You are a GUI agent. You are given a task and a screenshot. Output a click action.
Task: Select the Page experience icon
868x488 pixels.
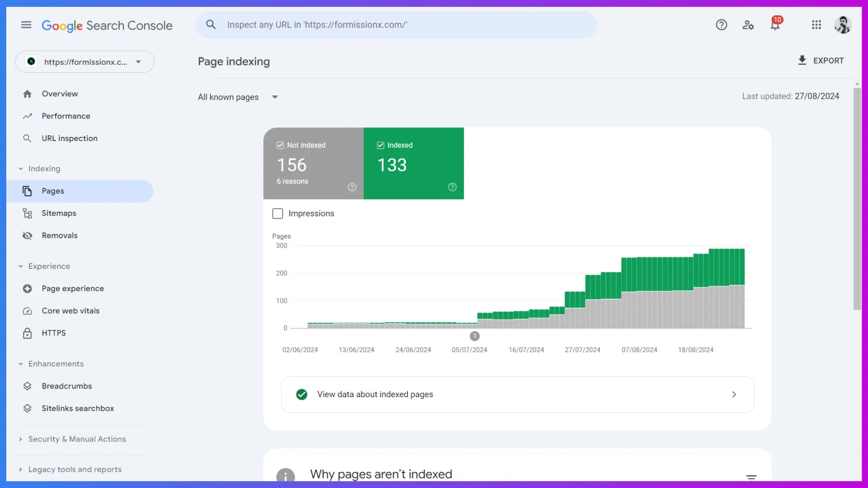coord(28,288)
